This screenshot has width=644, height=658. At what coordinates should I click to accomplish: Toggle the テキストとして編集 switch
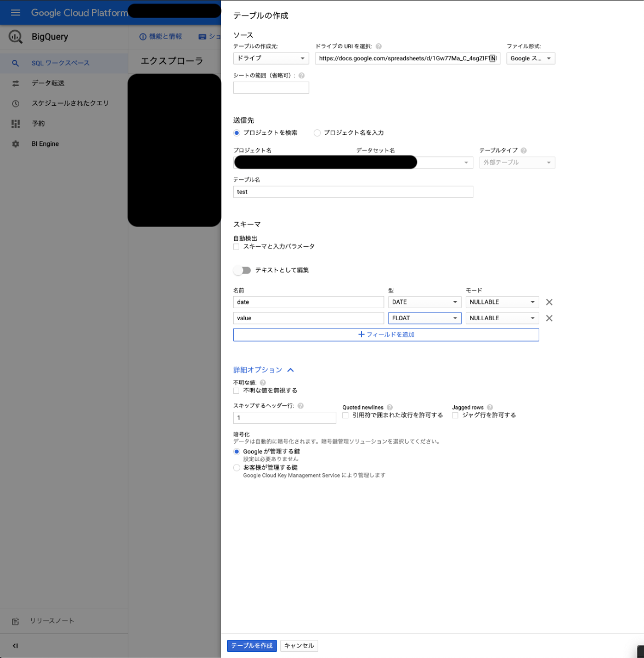coord(242,270)
